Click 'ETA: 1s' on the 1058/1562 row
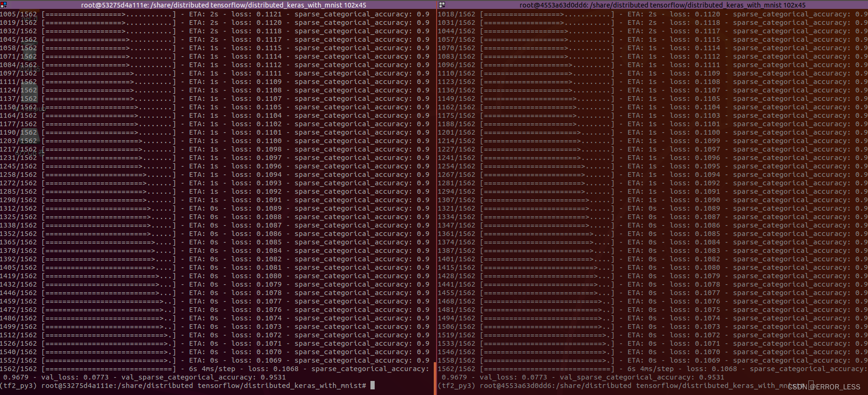868x395 pixels. 204,48
